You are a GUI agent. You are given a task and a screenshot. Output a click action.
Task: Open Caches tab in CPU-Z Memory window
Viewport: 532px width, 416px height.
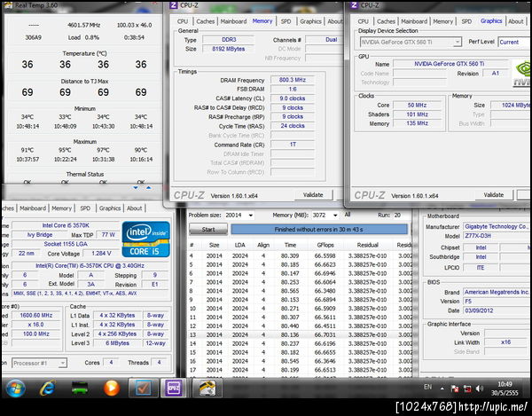pos(206,21)
